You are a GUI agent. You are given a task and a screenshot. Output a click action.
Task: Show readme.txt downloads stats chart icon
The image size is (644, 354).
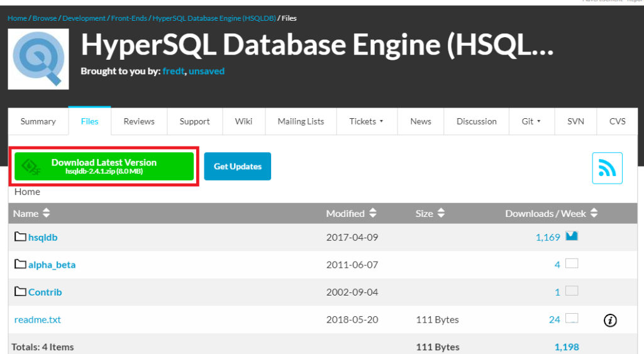pyautogui.click(x=572, y=318)
